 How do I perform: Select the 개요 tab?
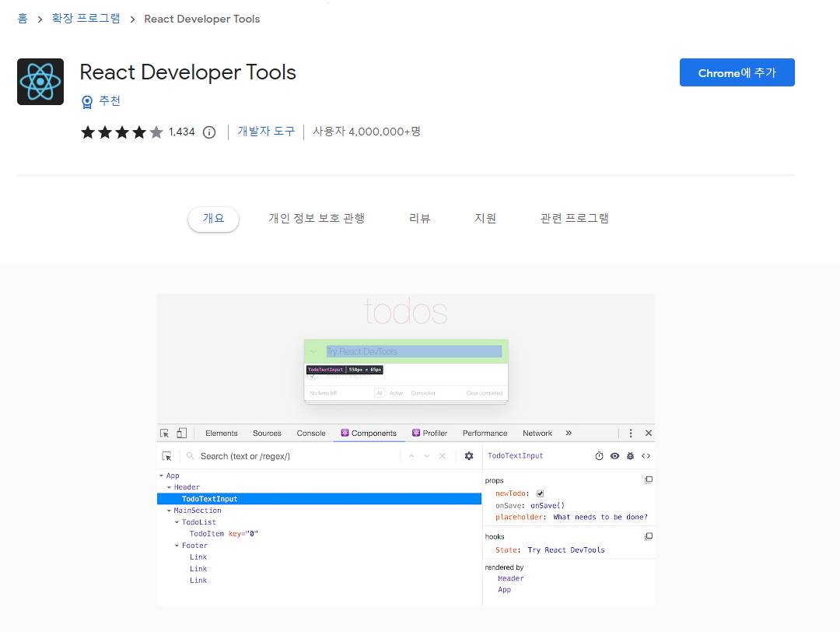[x=213, y=219]
